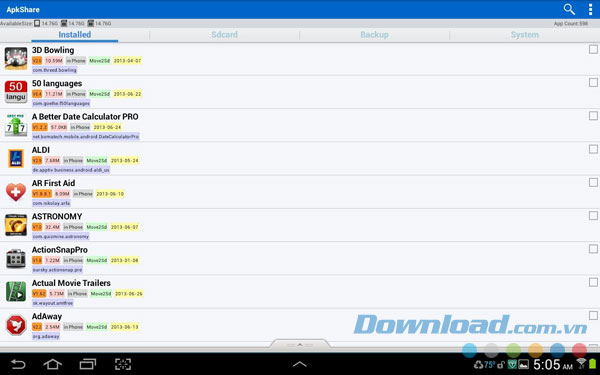Check the Actual Movie Trailers checkbox

tap(593, 282)
